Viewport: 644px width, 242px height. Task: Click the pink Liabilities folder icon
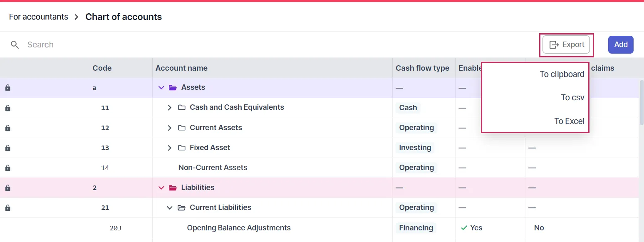click(x=173, y=188)
